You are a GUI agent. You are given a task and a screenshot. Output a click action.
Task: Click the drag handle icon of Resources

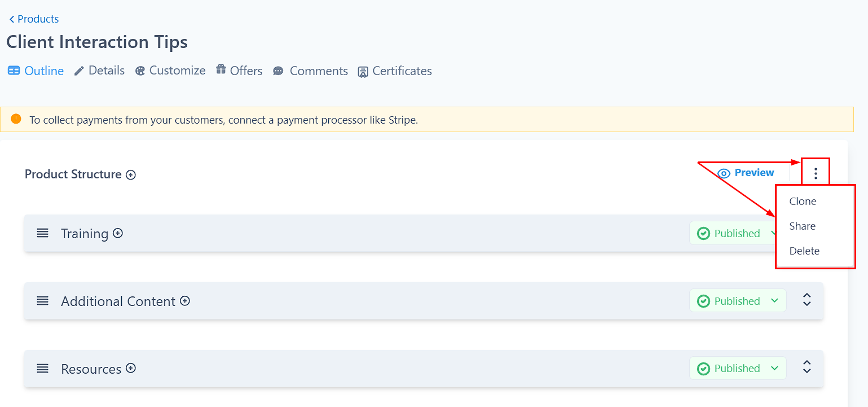(x=43, y=369)
